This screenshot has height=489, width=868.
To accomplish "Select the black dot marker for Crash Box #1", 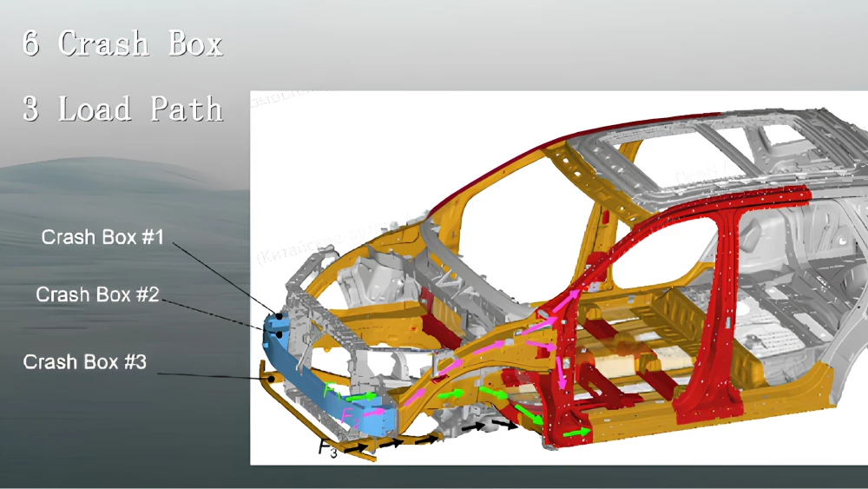I will pos(279,315).
